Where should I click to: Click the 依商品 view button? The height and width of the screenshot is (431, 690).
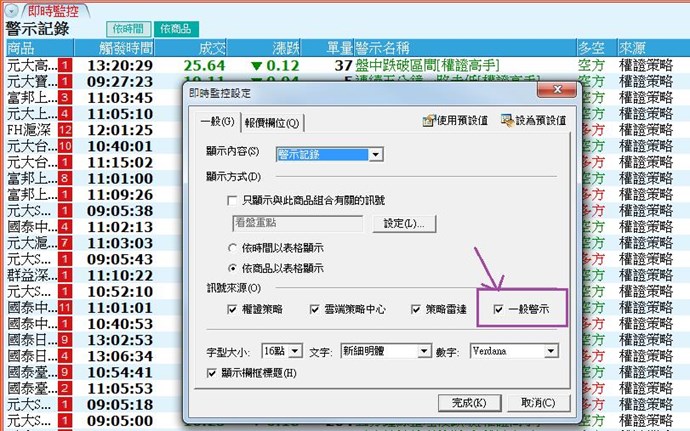[x=176, y=29]
